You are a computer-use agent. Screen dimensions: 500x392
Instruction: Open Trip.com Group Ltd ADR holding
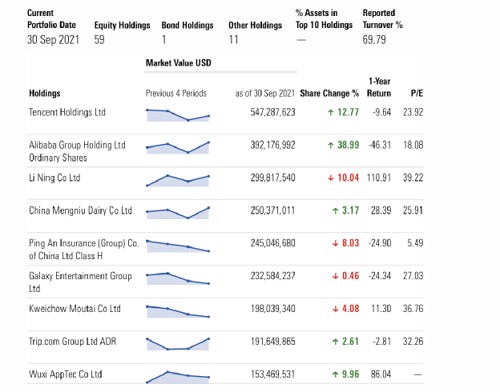[x=72, y=341]
